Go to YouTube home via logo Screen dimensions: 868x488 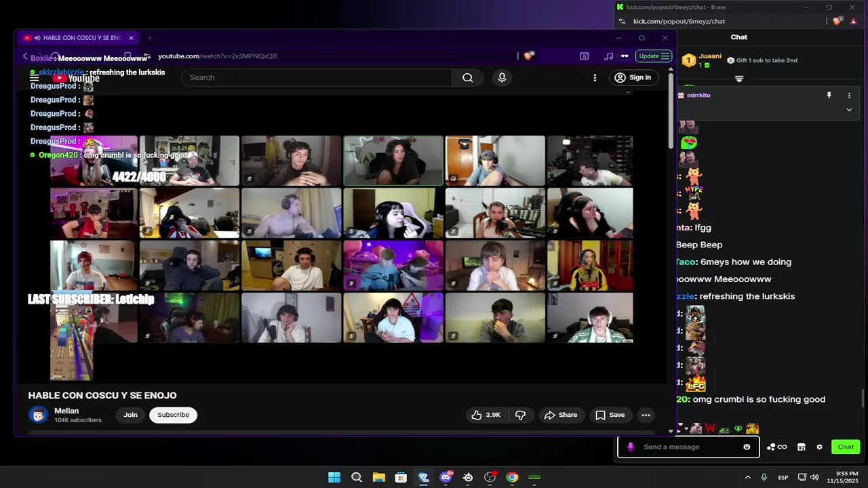click(75, 78)
